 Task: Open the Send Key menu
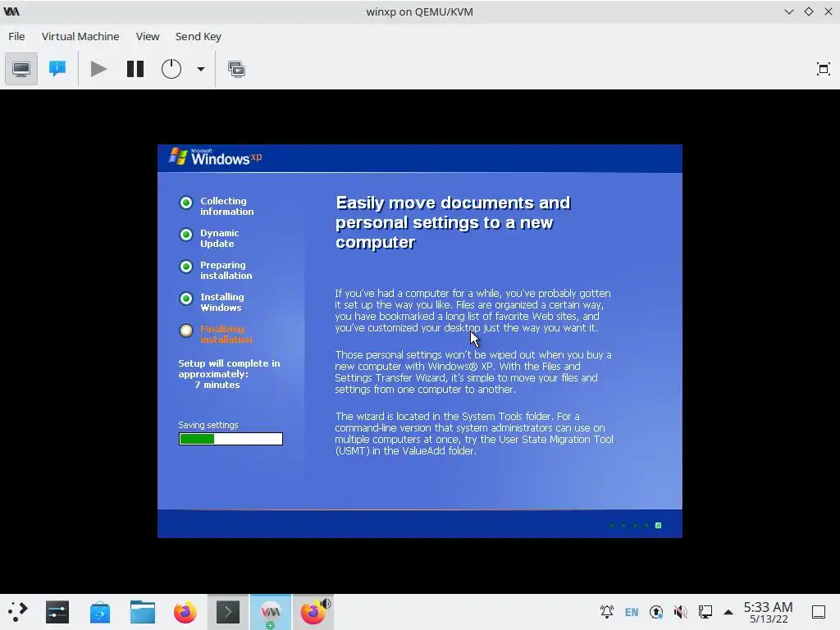coord(199,36)
